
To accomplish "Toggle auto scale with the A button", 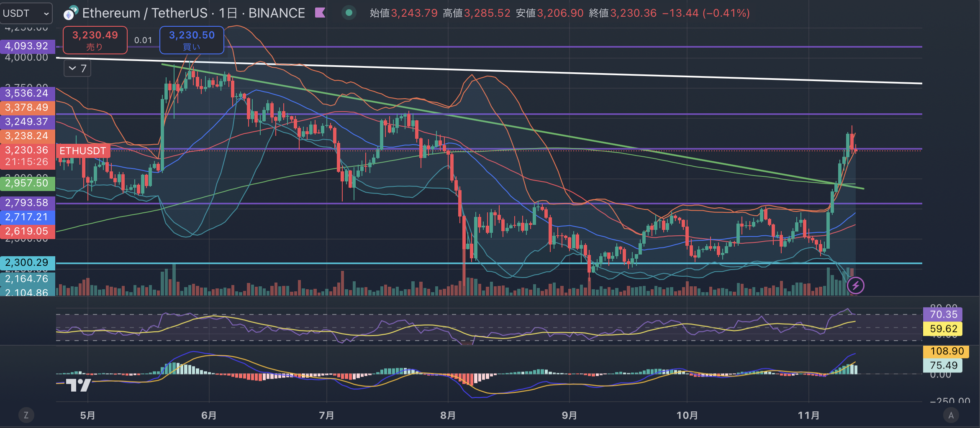I will (x=951, y=415).
